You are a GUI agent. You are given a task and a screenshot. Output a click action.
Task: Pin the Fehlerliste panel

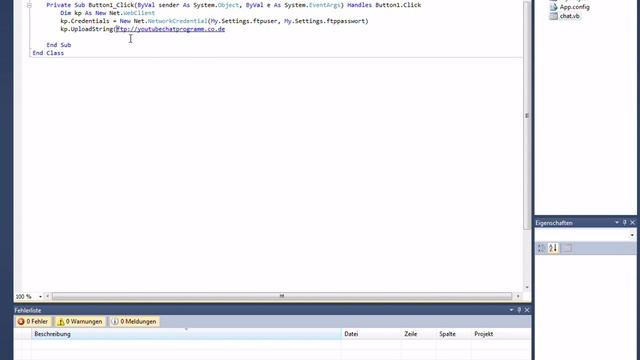[519, 310]
